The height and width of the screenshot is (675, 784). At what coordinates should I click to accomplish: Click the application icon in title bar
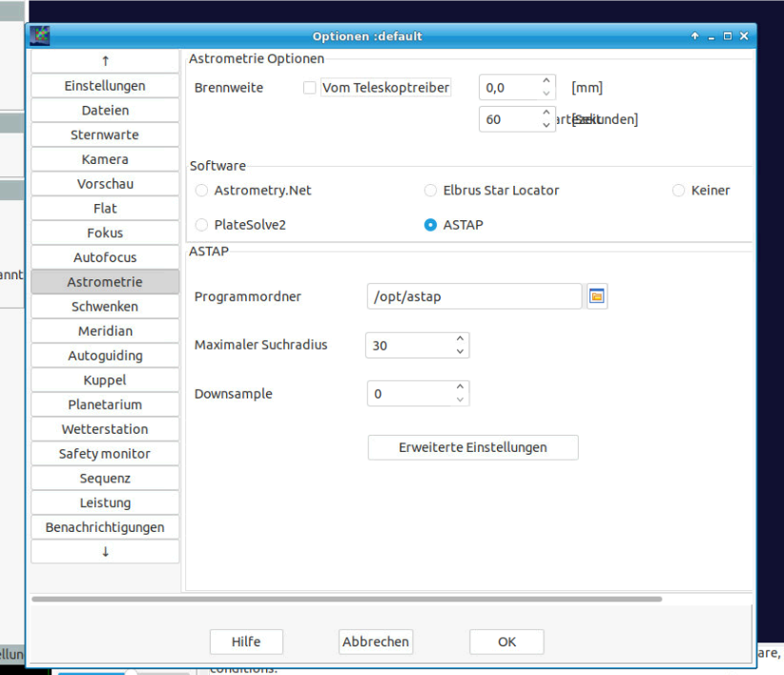tap(40, 36)
